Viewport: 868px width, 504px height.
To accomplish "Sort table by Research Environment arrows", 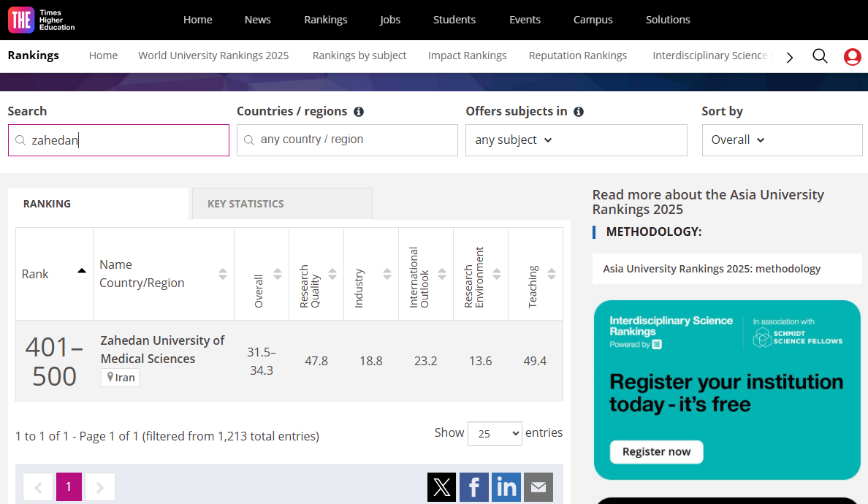I will [497, 274].
